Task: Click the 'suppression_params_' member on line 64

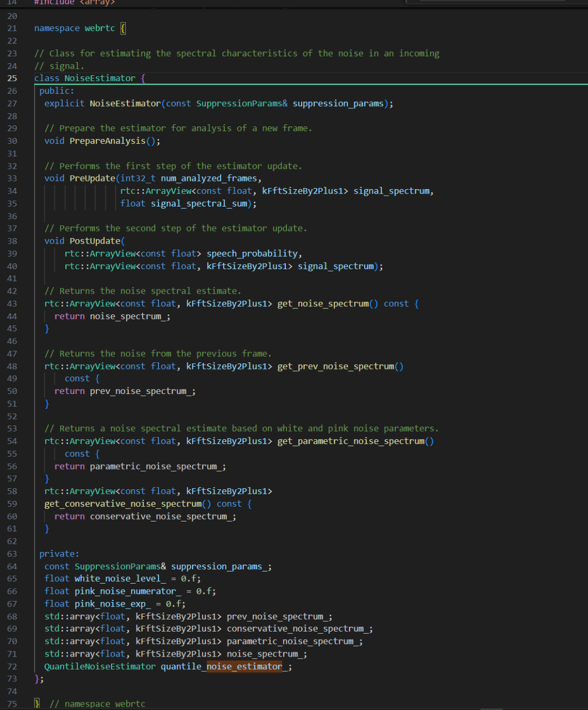Action: 219,567
